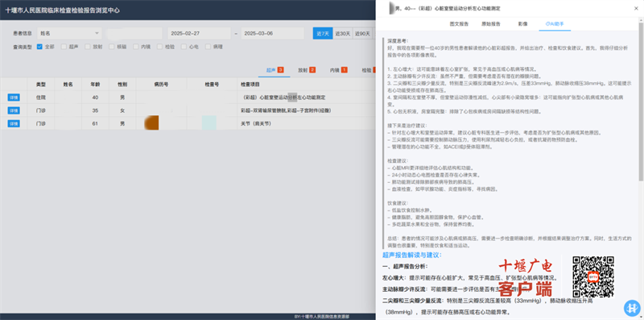Enable the 放射 query type checkbox
Viewport: 644px width, 320px height.
tap(88, 47)
